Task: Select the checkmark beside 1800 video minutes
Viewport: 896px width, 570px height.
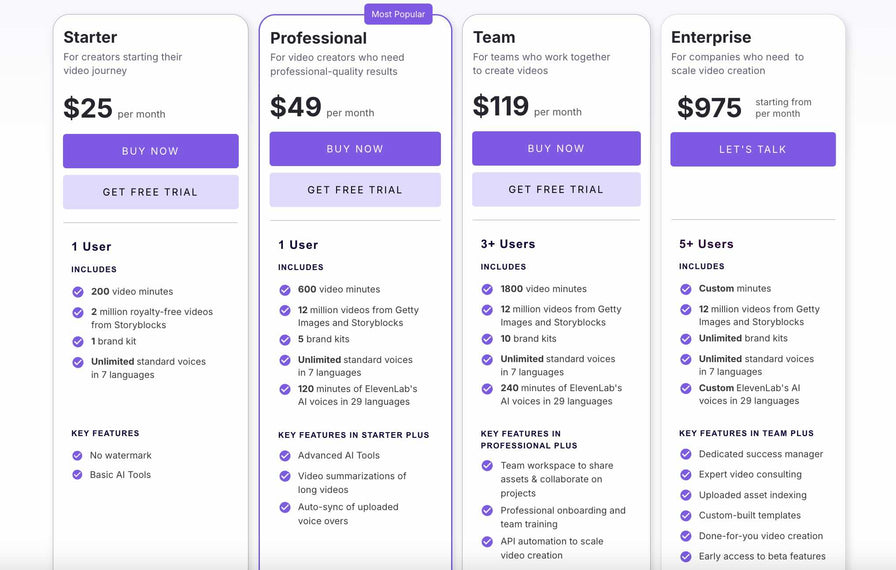Action: pyautogui.click(x=487, y=289)
